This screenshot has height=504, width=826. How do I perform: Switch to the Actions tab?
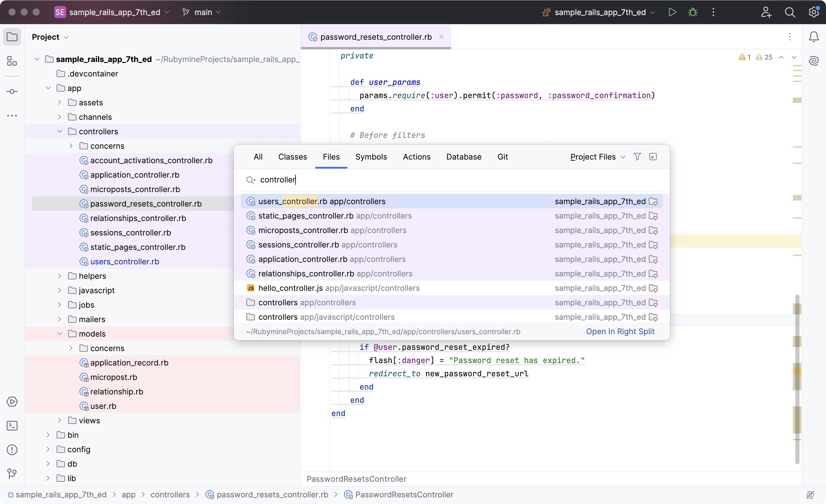point(417,157)
